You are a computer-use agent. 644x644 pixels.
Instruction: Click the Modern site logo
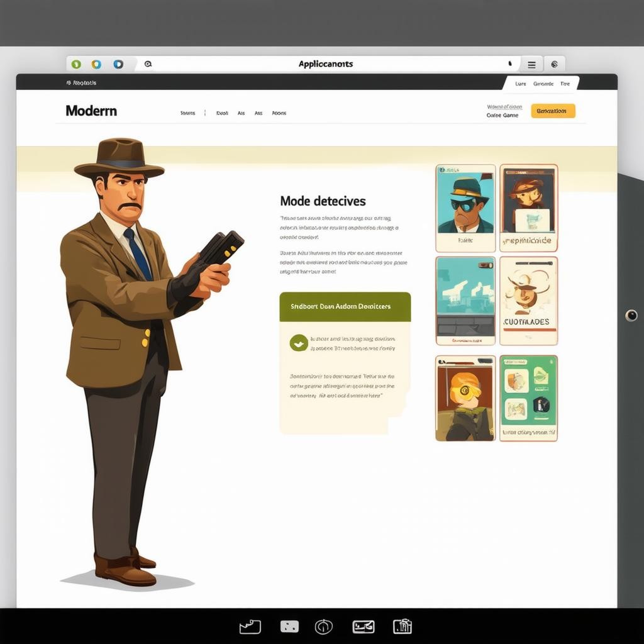click(x=91, y=111)
